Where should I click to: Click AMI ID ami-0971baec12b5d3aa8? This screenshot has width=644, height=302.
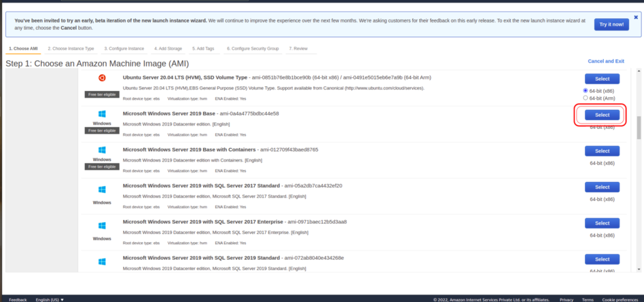pos(317,221)
